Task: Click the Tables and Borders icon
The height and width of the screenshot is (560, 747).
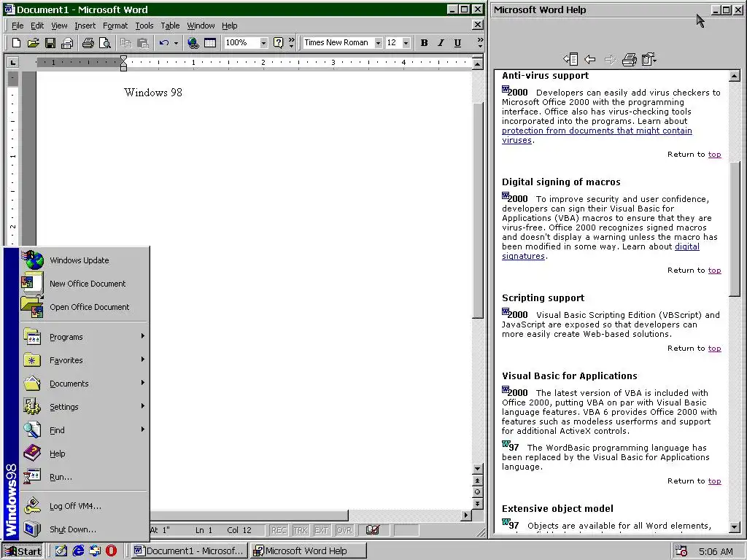Action: [210, 43]
